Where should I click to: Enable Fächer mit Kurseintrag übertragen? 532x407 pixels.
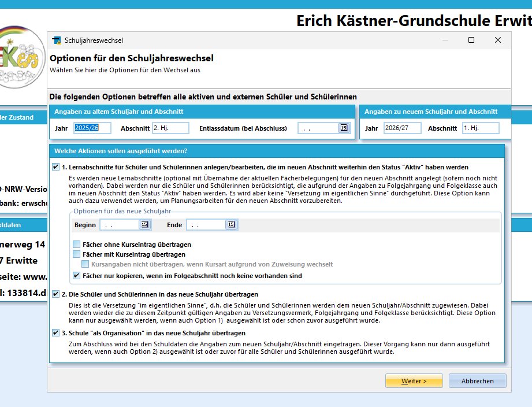77,254
